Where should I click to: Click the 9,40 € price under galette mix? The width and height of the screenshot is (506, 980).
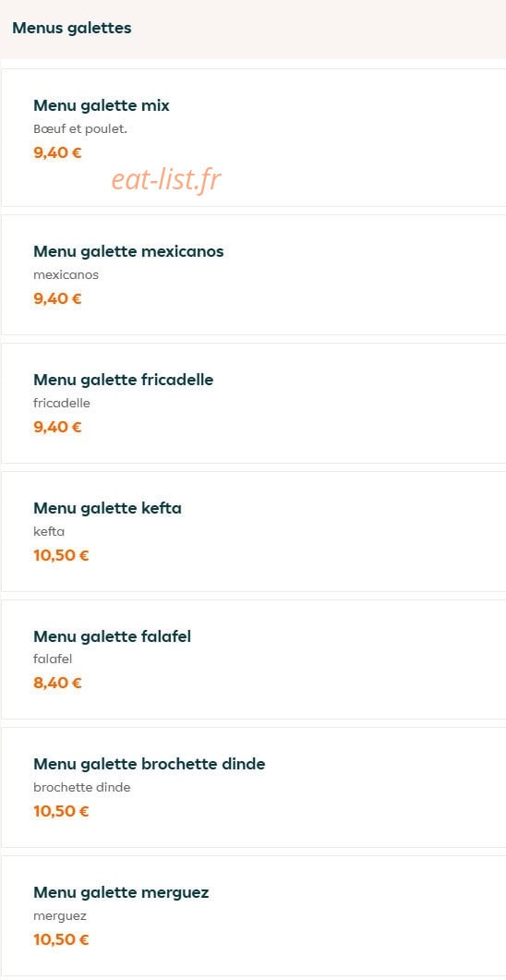pos(57,152)
